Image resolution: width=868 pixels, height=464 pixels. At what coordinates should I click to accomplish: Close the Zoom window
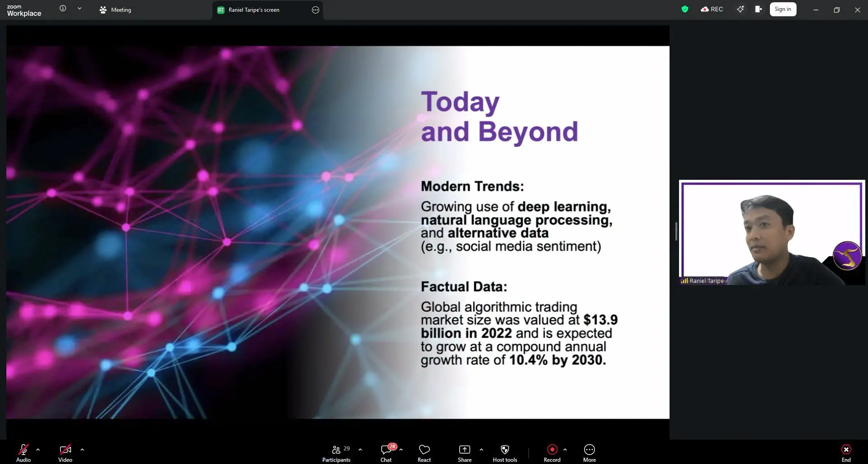point(858,9)
